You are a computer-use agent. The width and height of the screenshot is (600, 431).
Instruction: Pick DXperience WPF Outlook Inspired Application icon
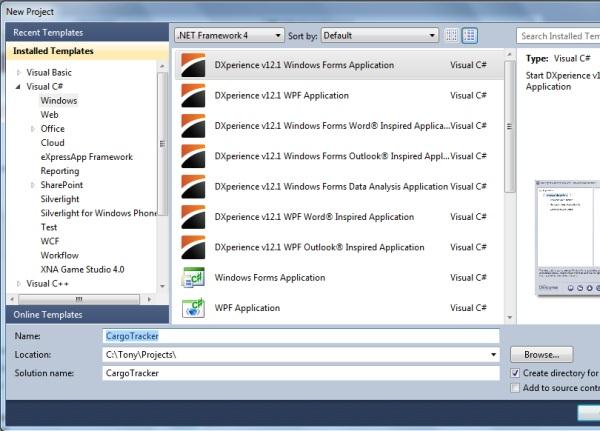pyautogui.click(x=193, y=247)
